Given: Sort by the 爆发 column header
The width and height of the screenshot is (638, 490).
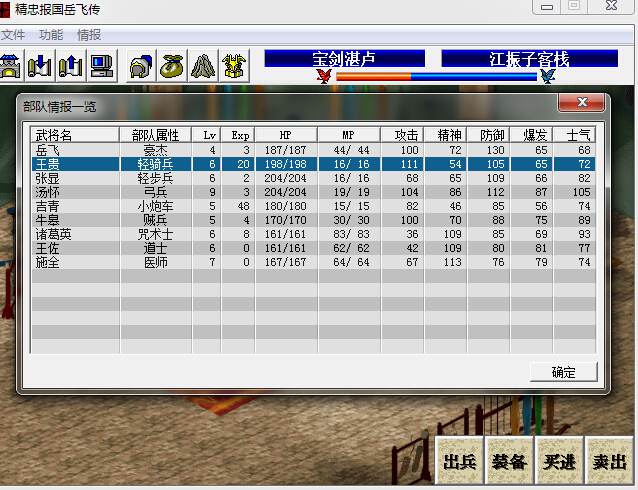Looking at the screenshot, I should click(x=532, y=135).
